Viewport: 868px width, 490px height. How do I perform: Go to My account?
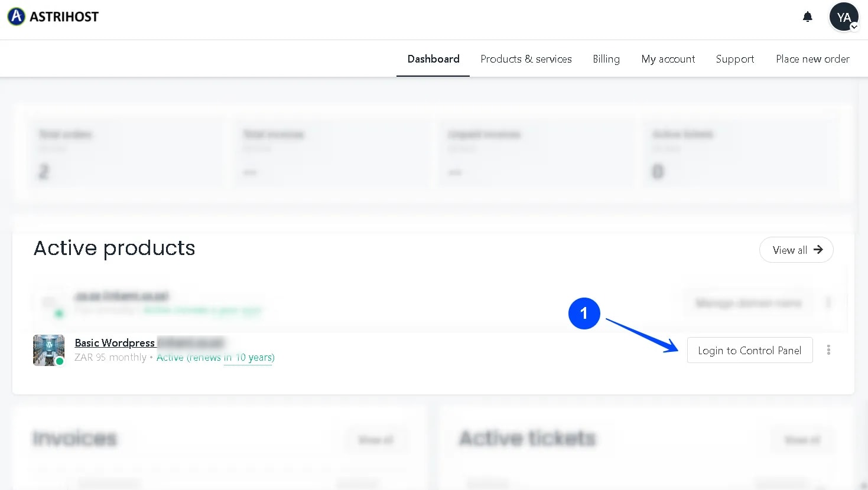(x=668, y=58)
